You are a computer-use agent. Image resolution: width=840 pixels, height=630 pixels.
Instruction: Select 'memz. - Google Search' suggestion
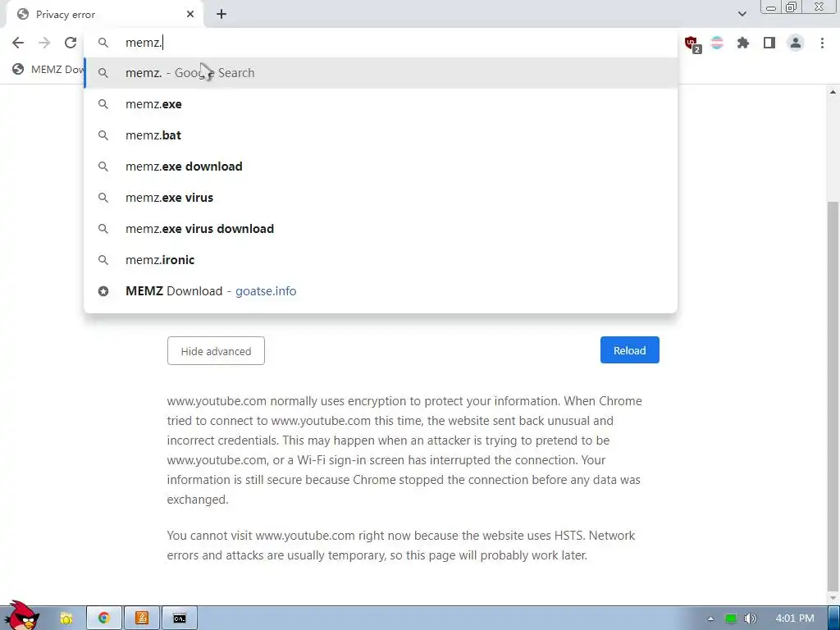tap(381, 73)
